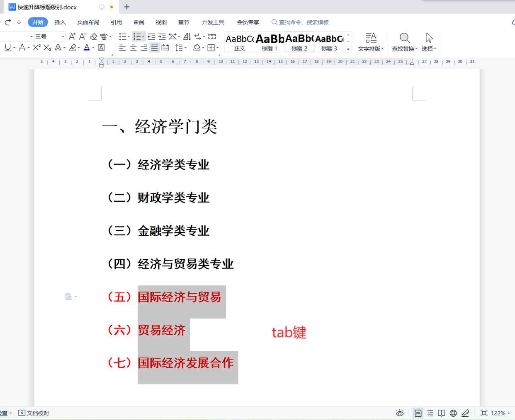The image size is (515, 420).
Task: Open the Find and Replace tool
Action: click(404, 41)
